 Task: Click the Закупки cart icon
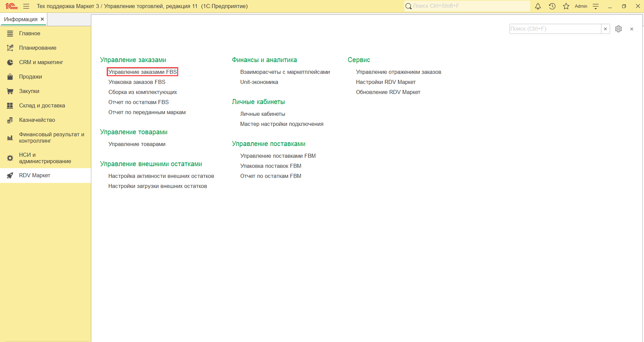(10, 91)
